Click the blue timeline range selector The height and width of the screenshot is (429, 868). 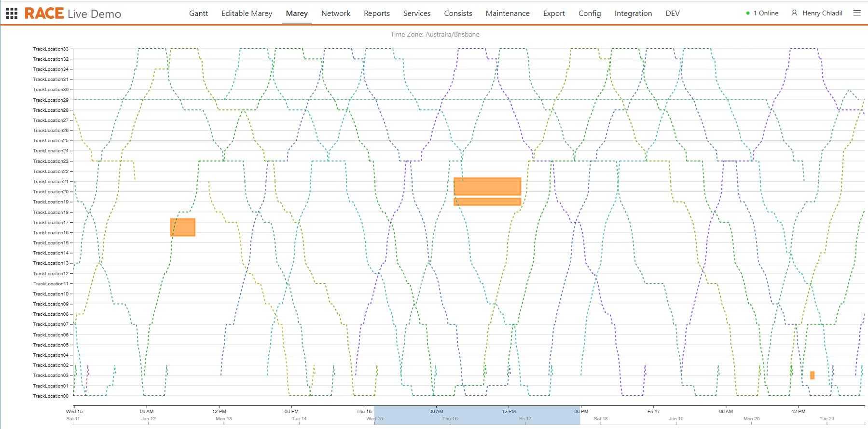point(477,415)
